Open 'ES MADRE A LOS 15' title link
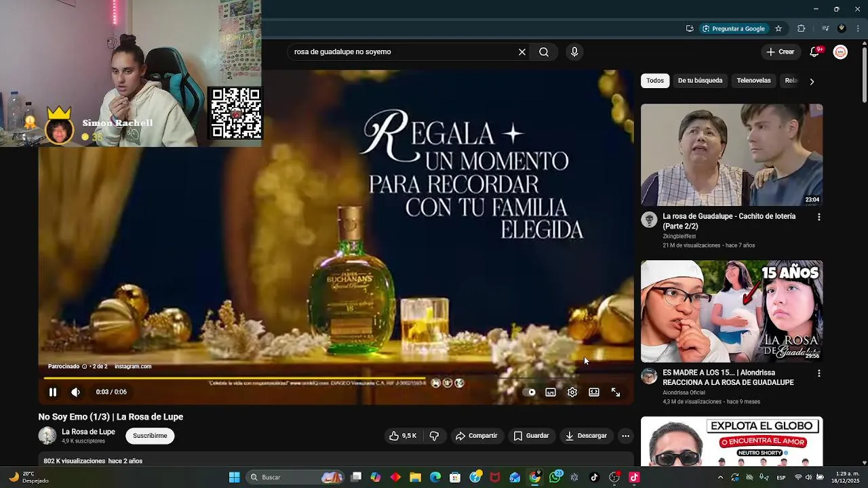The image size is (868, 488). 728,378
